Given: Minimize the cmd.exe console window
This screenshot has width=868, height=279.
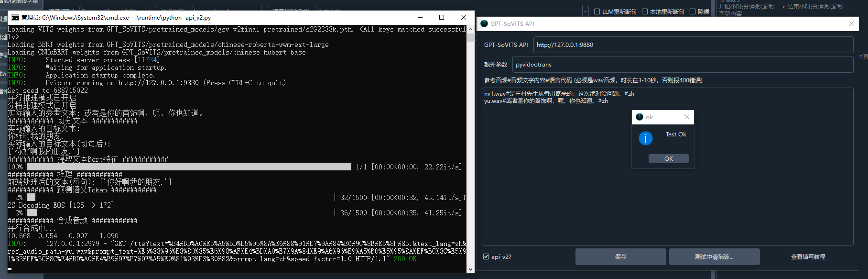Looking at the screenshot, I should click(x=420, y=17).
